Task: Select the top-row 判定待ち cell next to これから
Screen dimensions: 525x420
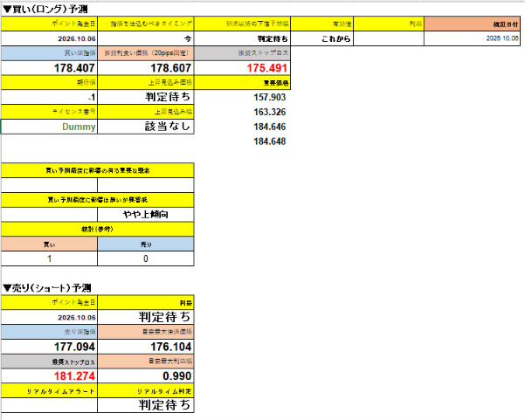Action: coord(242,38)
